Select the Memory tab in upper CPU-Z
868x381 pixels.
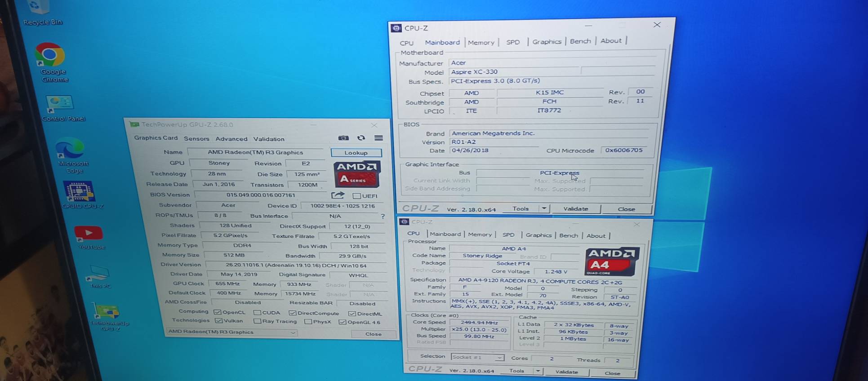pyautogui.click(x=481, y=42)
